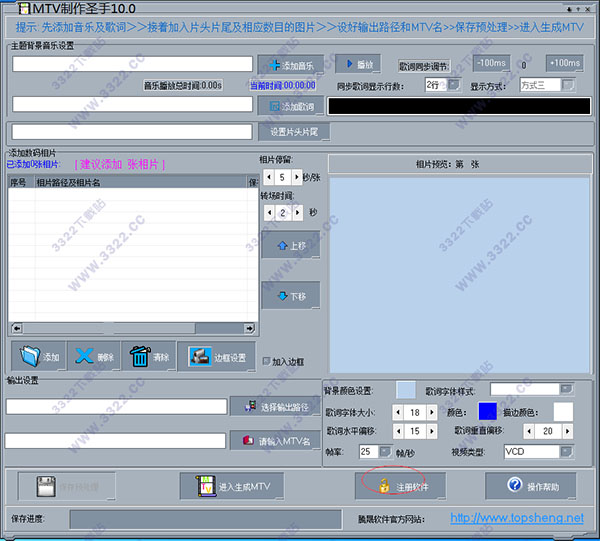Close the MTV制作圣手 window

(x=588, y=9)
